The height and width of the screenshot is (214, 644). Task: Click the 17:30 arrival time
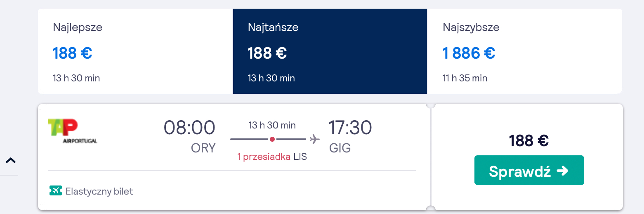[x=350, y=127]
